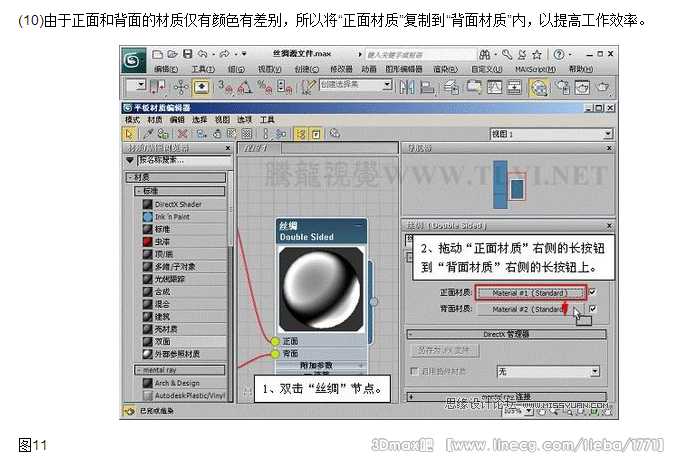Click the 另存为 .FX 文件 button
This screenshot has width=693, height=462.
[x=445, y=351]
